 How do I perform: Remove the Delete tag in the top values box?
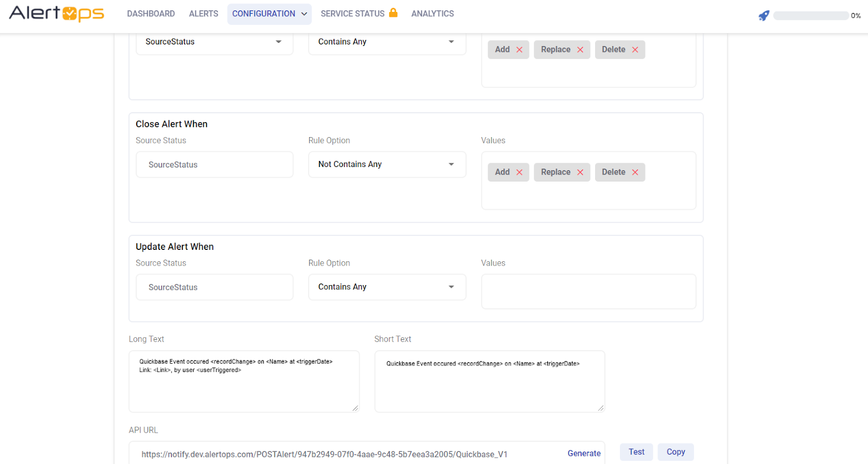click(635, 50)
